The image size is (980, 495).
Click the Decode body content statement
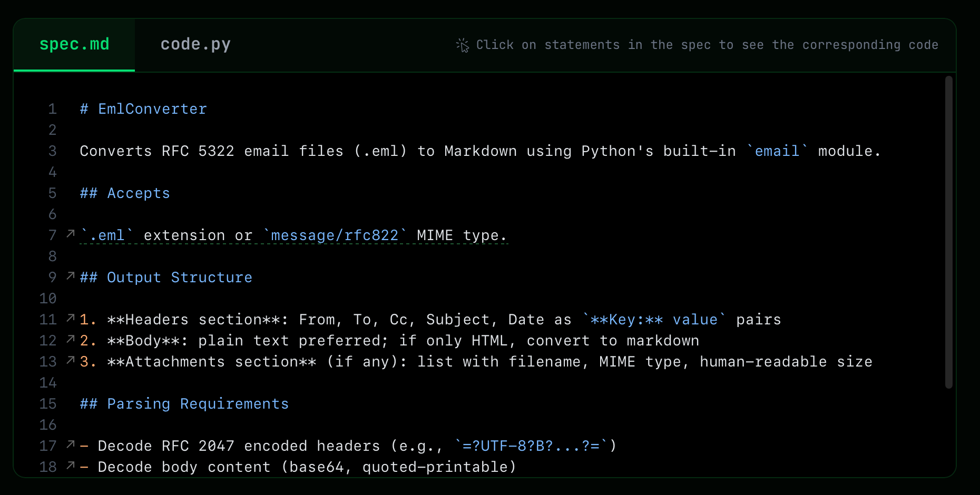pyautogui.click(x=298, y=467)
